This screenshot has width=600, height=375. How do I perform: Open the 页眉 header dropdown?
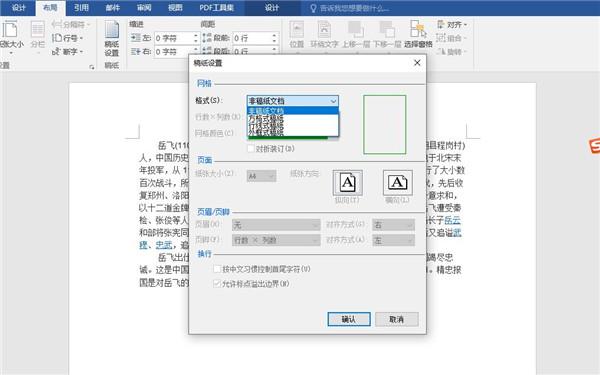click(276, 225)
